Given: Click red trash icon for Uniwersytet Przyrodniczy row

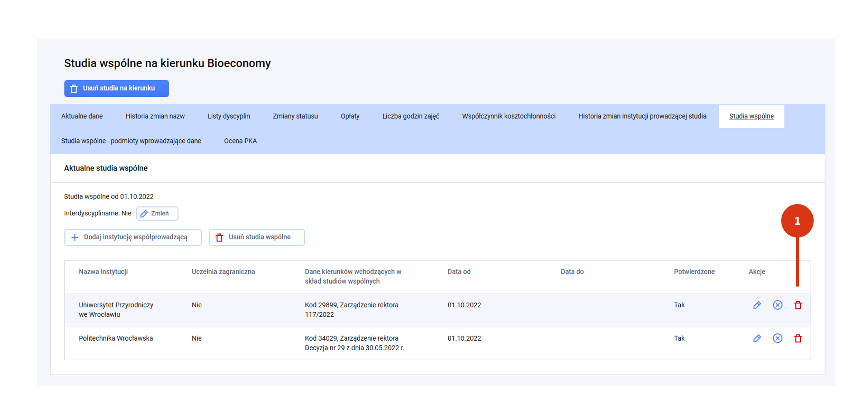Looking at the screenshot, I should click(x=798, y=305).
